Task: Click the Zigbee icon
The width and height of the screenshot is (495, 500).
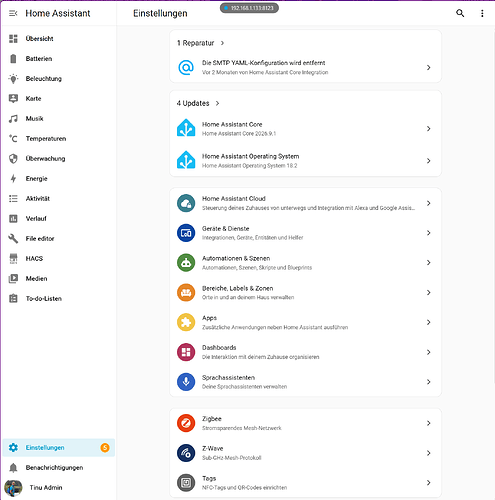Action: click(186, 423)
